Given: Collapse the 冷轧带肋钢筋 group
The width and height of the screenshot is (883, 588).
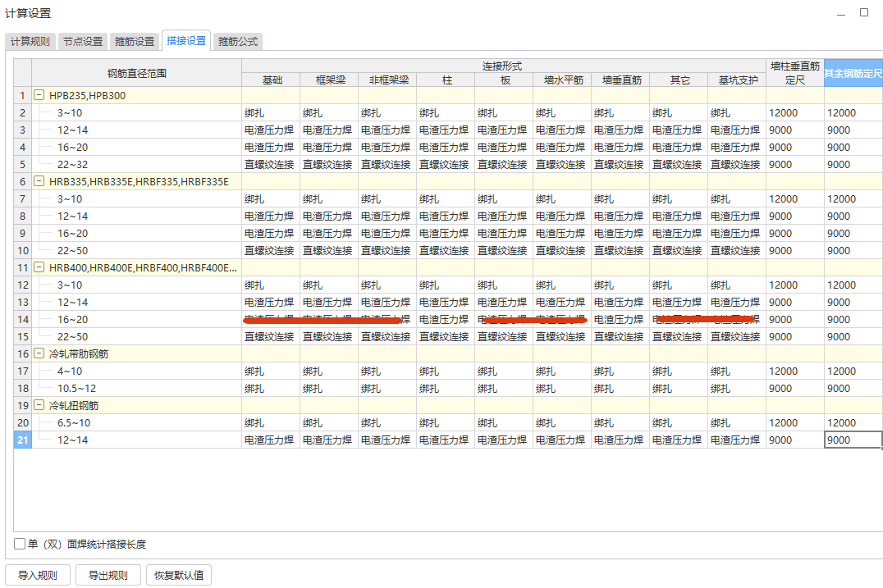Looking at the screenshot, I should (39, 353).
